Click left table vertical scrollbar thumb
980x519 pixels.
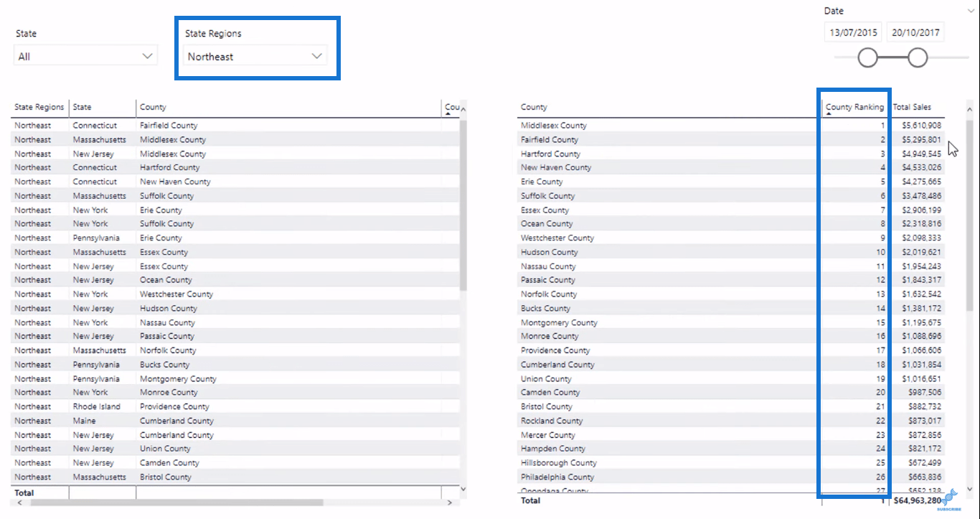tap(463, 205)
